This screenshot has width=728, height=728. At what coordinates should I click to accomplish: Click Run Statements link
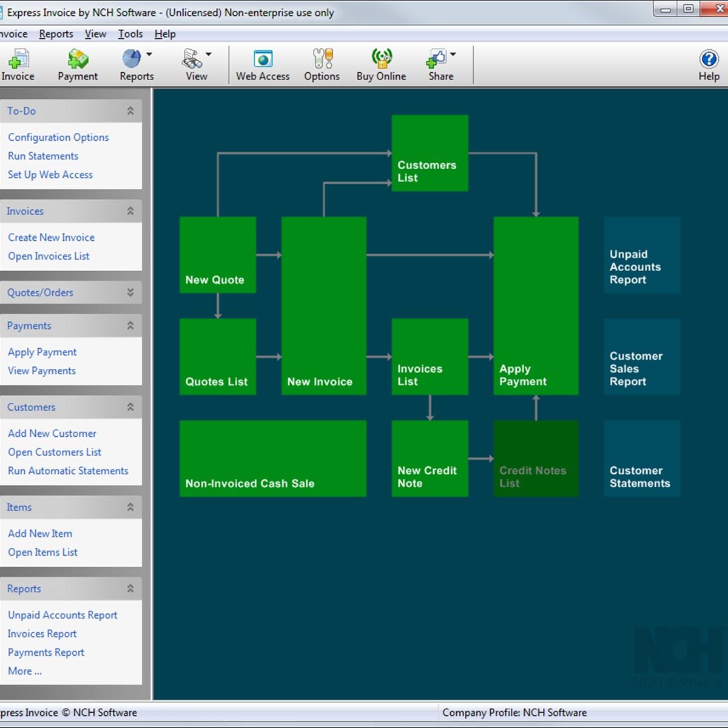coord(43,156)
